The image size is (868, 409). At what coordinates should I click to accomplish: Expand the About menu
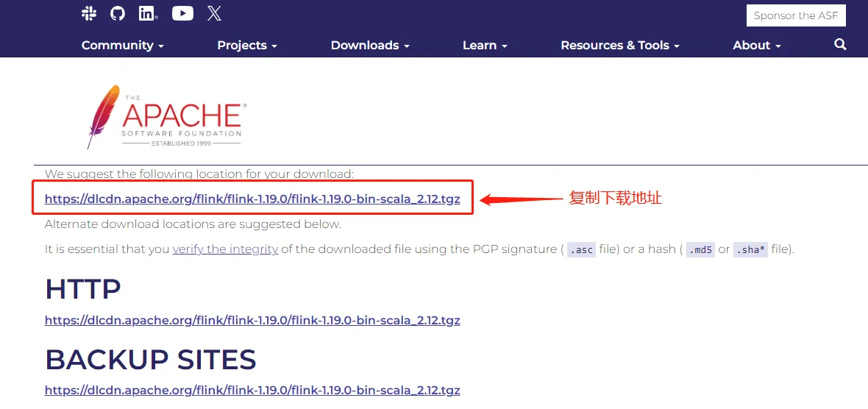pyautogui.click(x=757, y=46)
